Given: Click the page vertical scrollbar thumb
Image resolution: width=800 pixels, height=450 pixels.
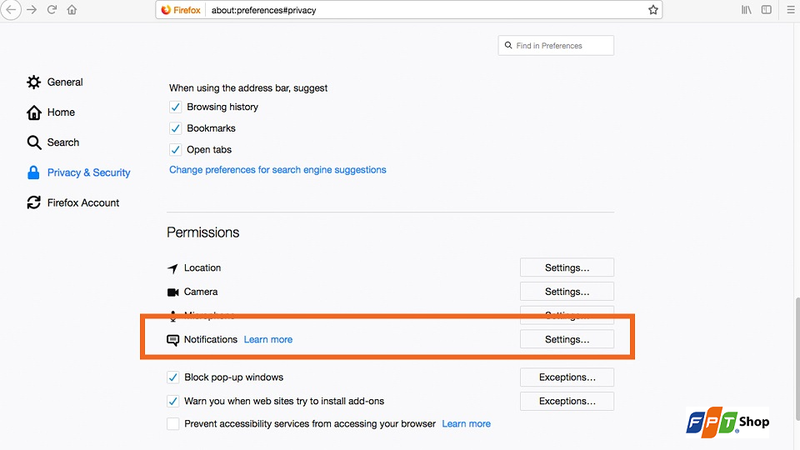Looking at the screenshot, I should (x=797, y=359).
